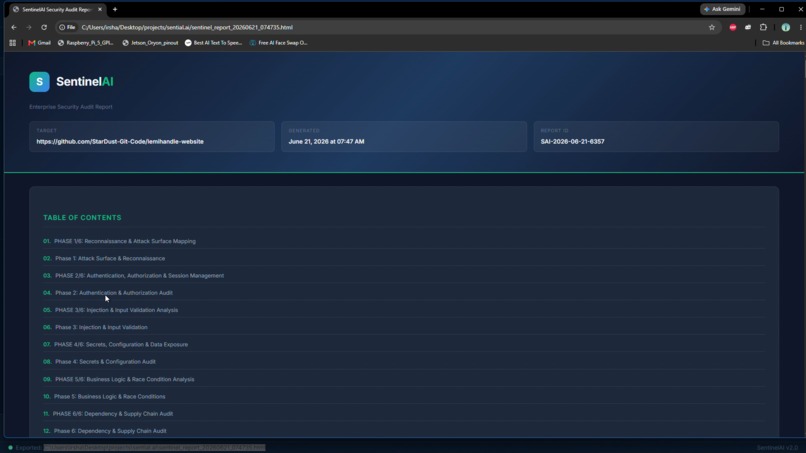Click the Enterprise Security Audit Report subtitle
Viewport: 806px width, 453px height.
(x=70, y=107)
